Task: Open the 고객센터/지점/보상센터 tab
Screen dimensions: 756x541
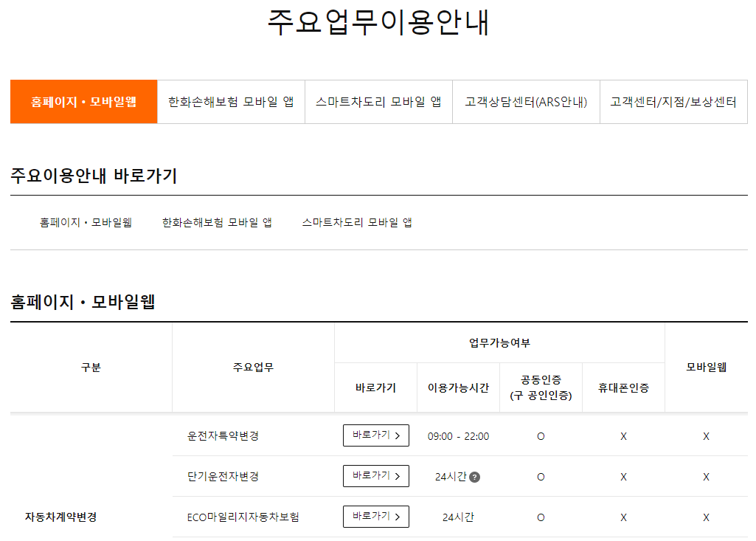Action: point(673,102)
